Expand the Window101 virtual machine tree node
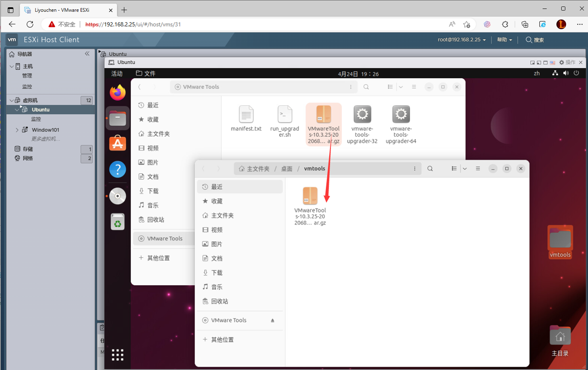Viewport: 588px width, 370px height. (17, 130)
